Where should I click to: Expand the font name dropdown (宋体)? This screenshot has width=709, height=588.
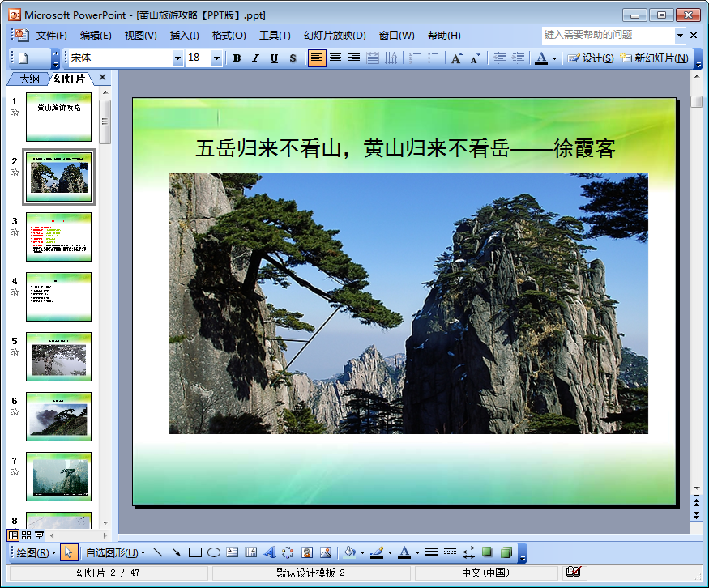[177, 58]
